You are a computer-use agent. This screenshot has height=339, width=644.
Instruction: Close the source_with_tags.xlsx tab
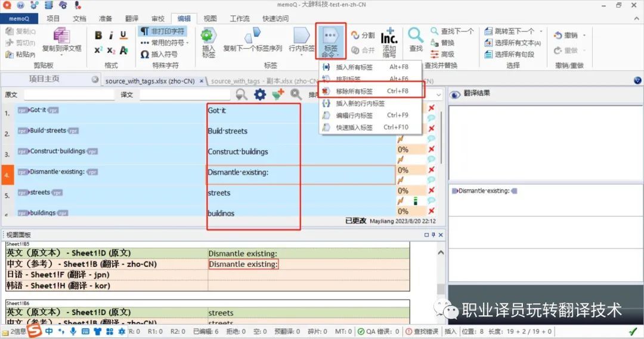[202, 81]
